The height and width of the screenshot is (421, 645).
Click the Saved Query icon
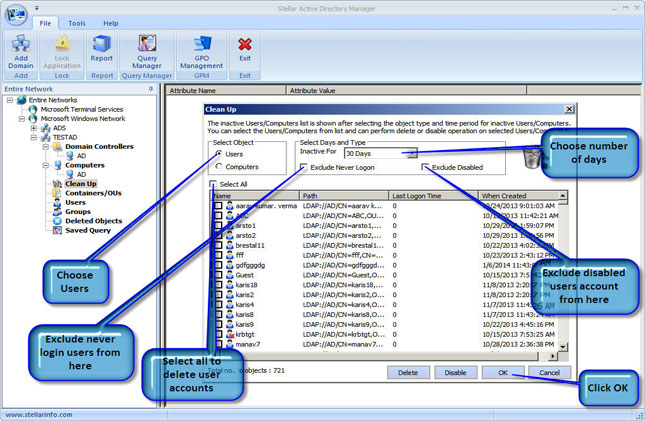click(58, 230)
